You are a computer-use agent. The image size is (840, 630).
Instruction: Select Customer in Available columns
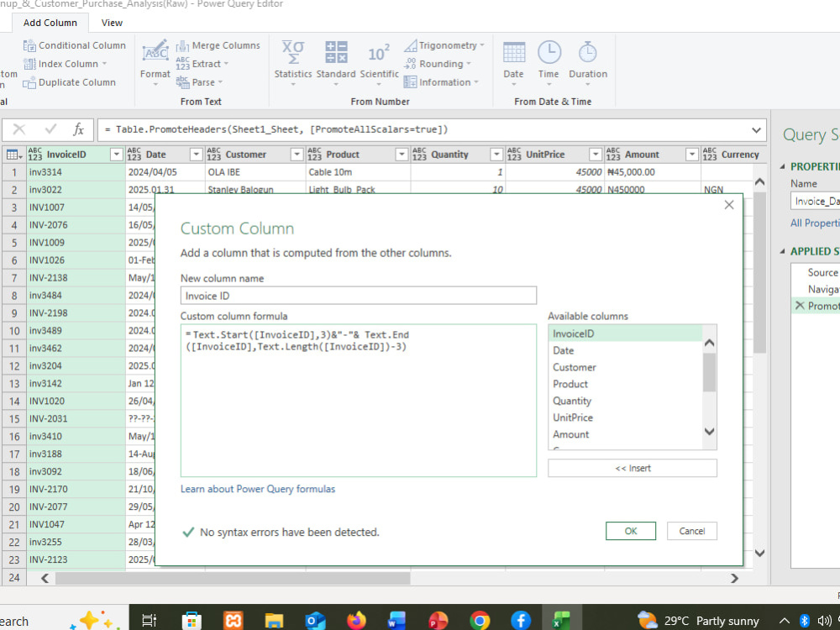pos(625,367)
